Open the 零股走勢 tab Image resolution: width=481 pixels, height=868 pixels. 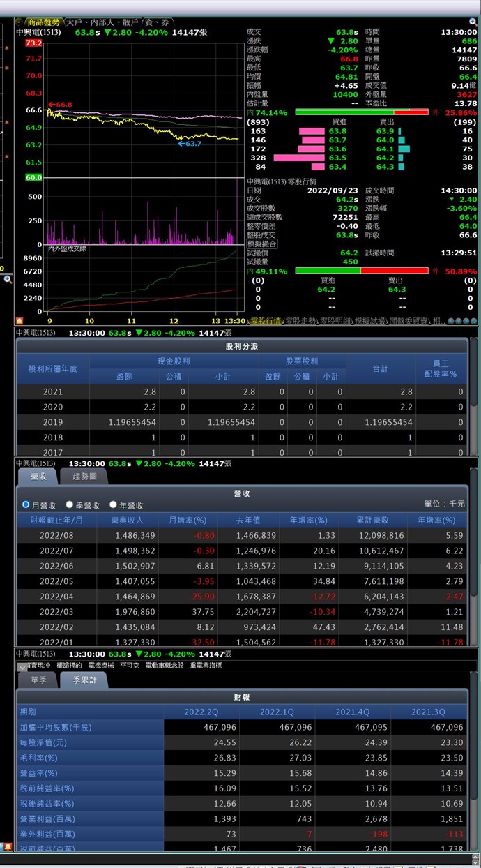coord(302,322)
